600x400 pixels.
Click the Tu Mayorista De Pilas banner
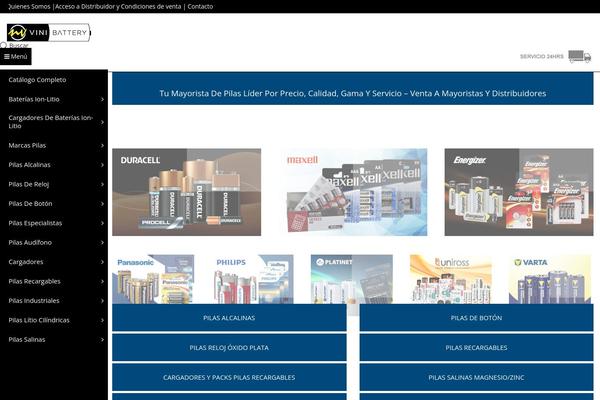click(x=353, y=88)
